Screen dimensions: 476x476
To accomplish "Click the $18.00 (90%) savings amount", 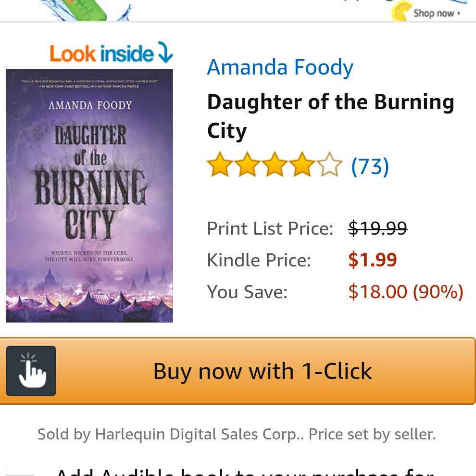I will tap(405, 291).
